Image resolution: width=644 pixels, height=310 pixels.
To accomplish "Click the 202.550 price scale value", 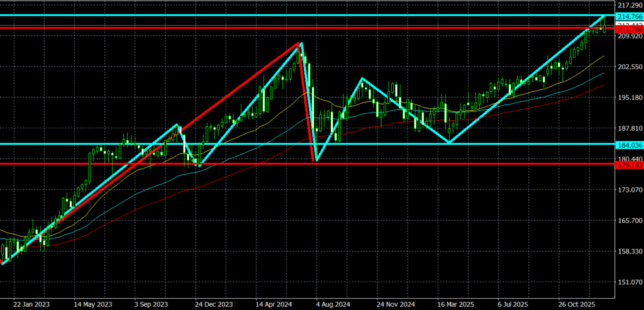I will click(630, 67).
